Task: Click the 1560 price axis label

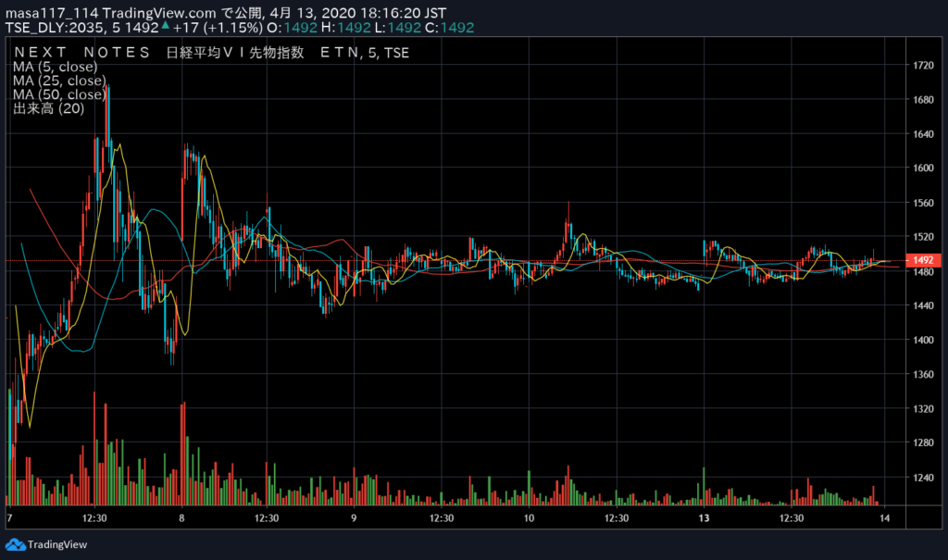Action: 923,204
